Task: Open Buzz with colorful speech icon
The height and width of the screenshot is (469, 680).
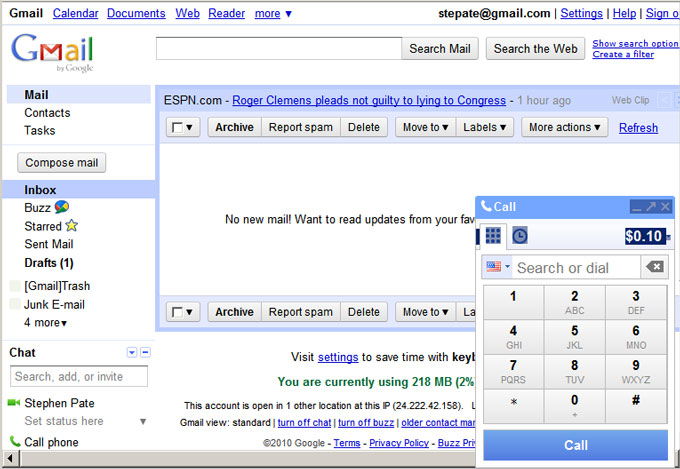Action: point(62,207)
